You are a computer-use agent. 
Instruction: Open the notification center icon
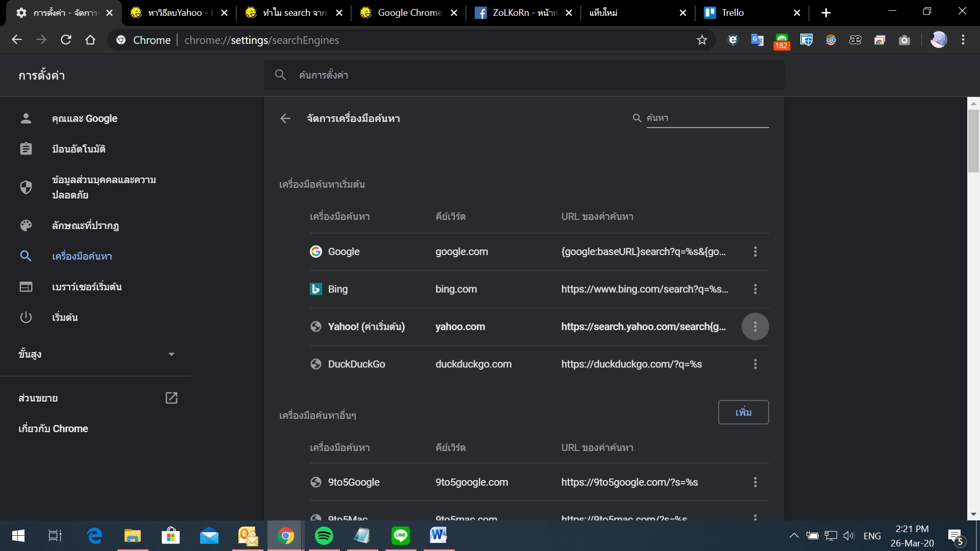956,537
